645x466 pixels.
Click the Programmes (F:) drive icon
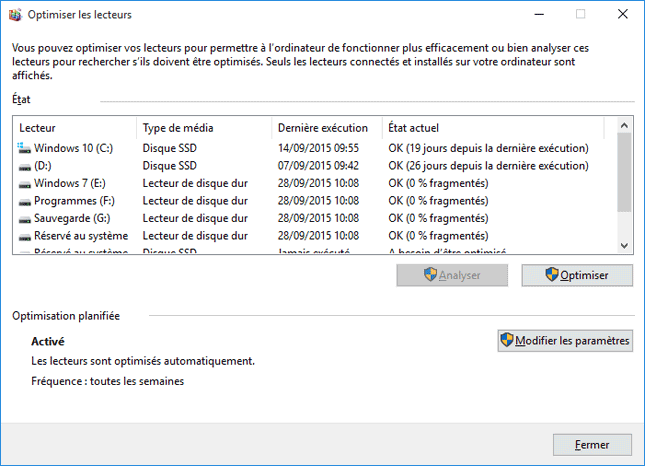25,202
